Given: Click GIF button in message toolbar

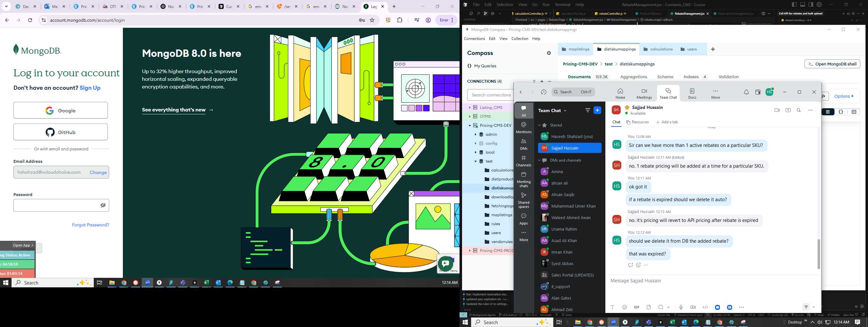Looking at the screenshot, I should pyautogui.click(x=637, y=307).
